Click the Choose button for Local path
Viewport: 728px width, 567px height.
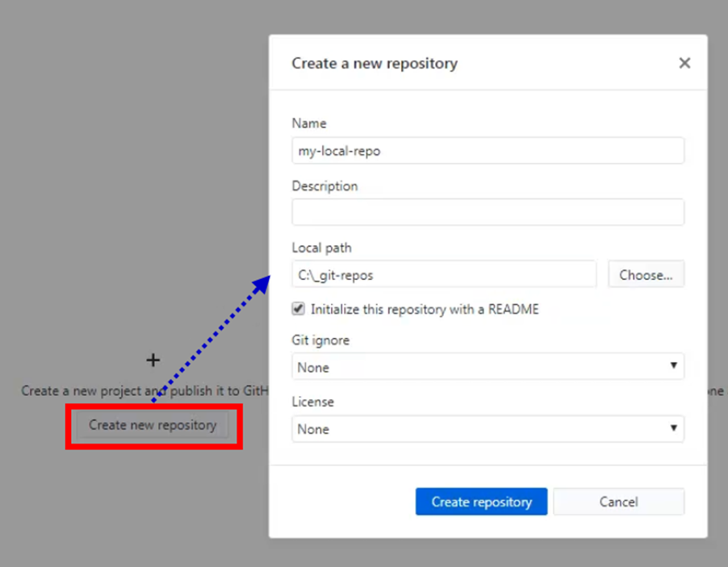(646, 274)
